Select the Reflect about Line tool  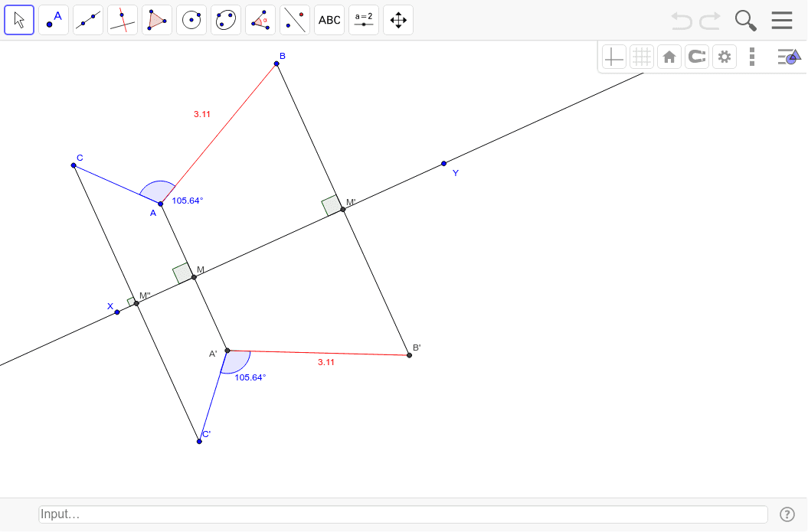tap(296, 20)
